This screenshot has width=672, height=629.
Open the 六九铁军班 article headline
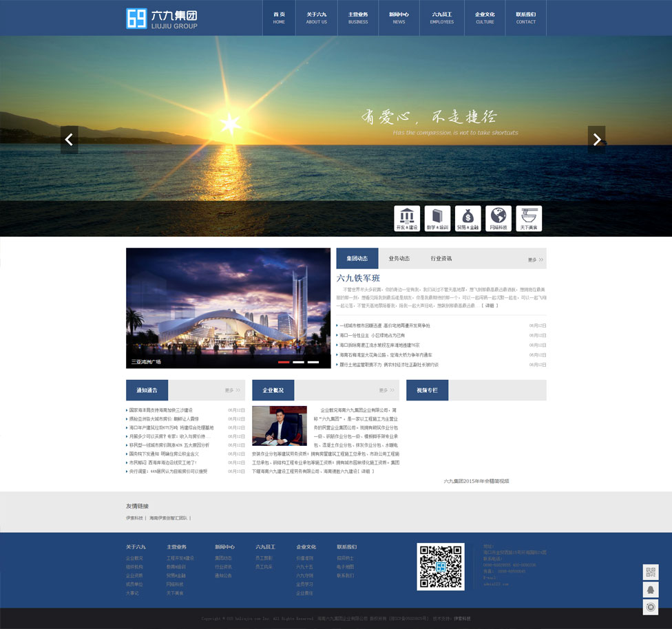pyautogui.click(x=358, y=278)
